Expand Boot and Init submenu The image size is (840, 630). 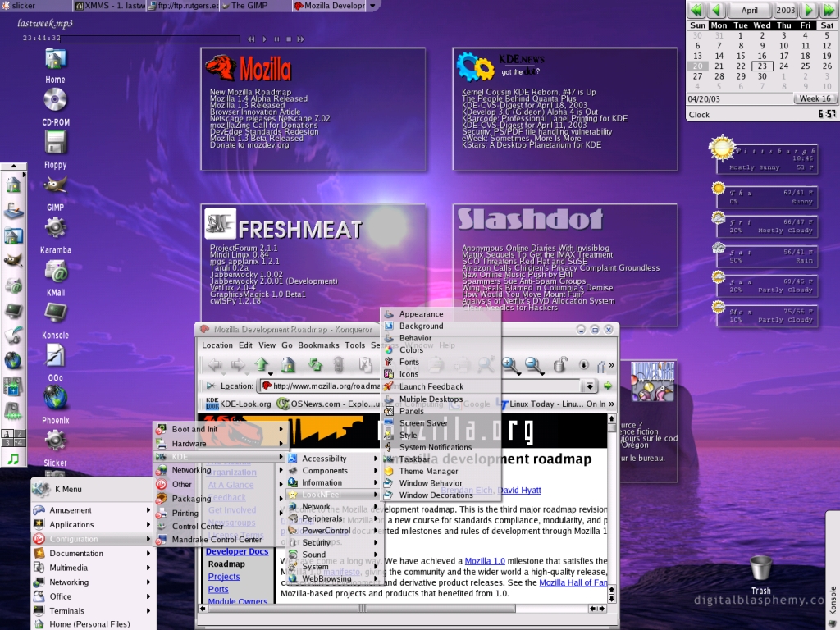click(x=220, y=429)
